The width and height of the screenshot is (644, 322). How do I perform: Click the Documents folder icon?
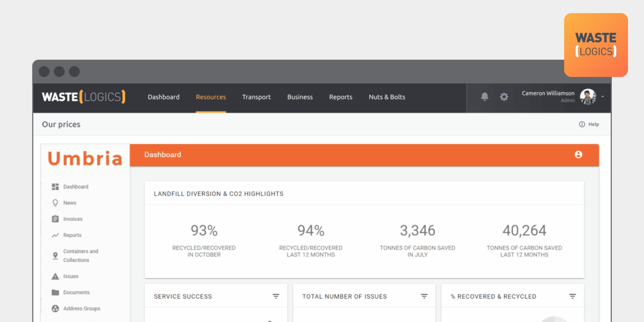coord(55,292)
